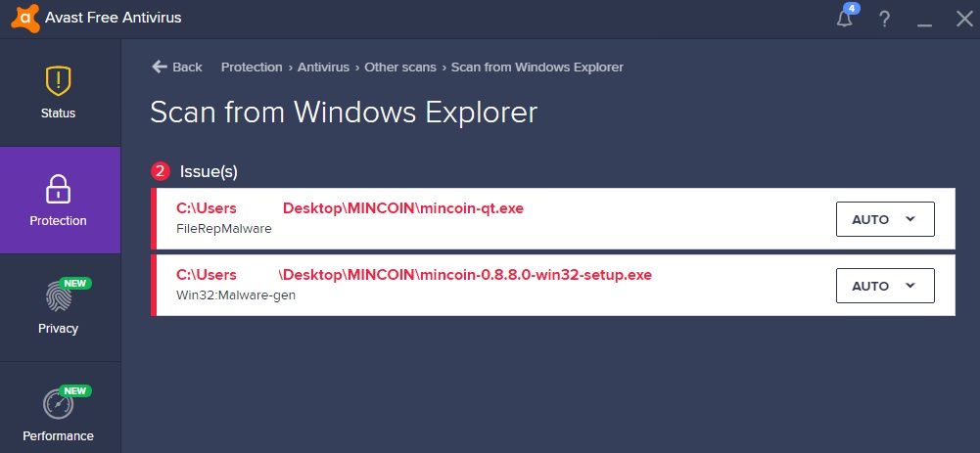Open the Performance sidebar section

58,407
